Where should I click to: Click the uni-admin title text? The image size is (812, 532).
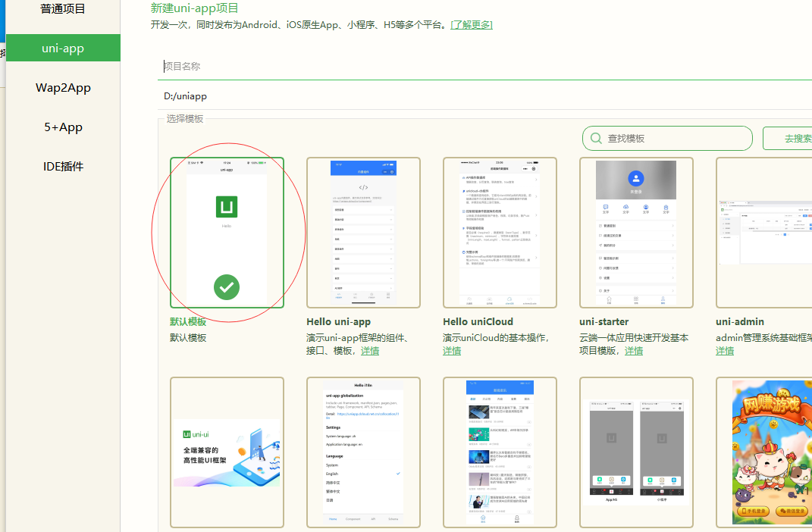point(740,322)
